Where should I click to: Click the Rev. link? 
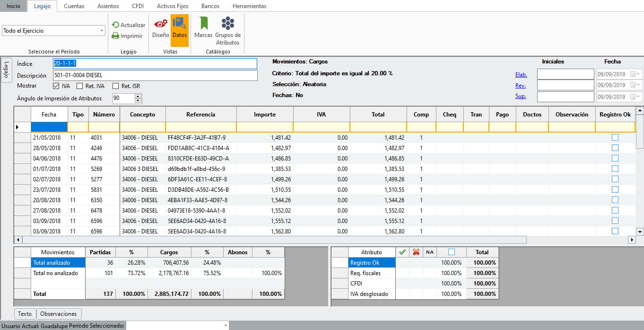pos(520,86)
